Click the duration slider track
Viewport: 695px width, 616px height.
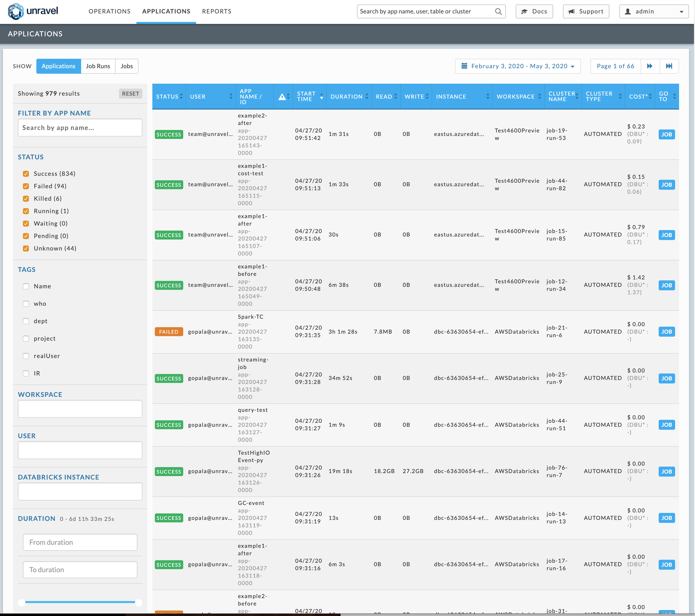coord(80,602)
